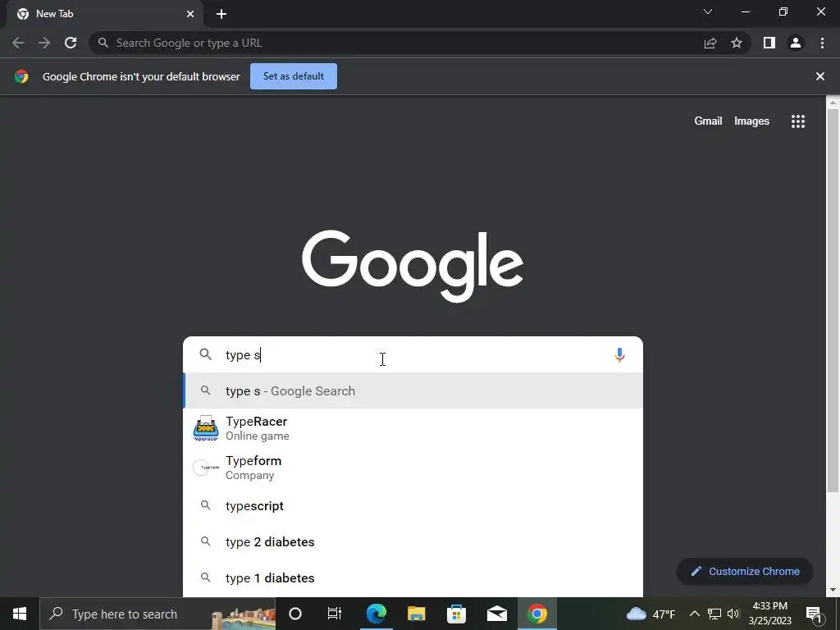Screen dimensions: 840x630
Task: Select the 'type s - Google Search' suggestion
Action: (x=413, y=390)
